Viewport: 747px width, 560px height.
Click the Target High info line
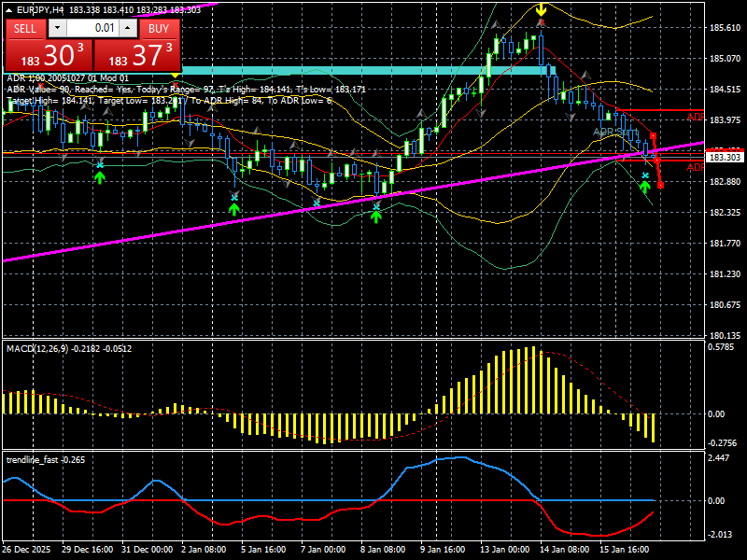pyautogui.click(x=169, y=101)
